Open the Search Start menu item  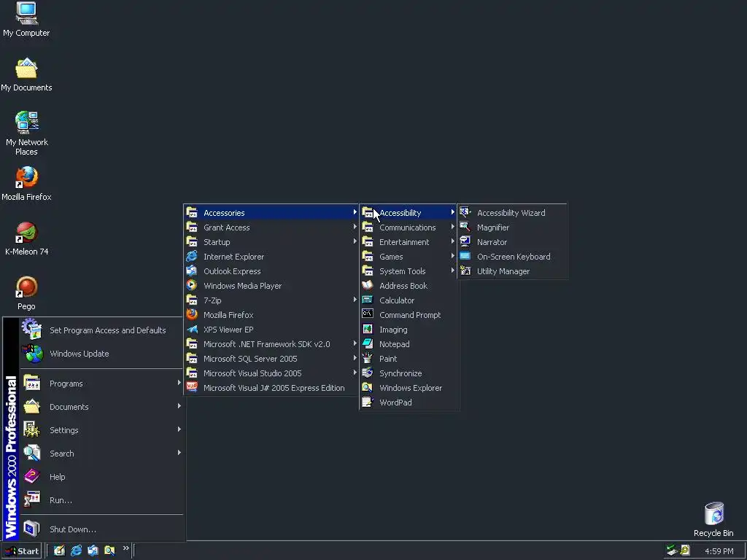tap(101, 454)
